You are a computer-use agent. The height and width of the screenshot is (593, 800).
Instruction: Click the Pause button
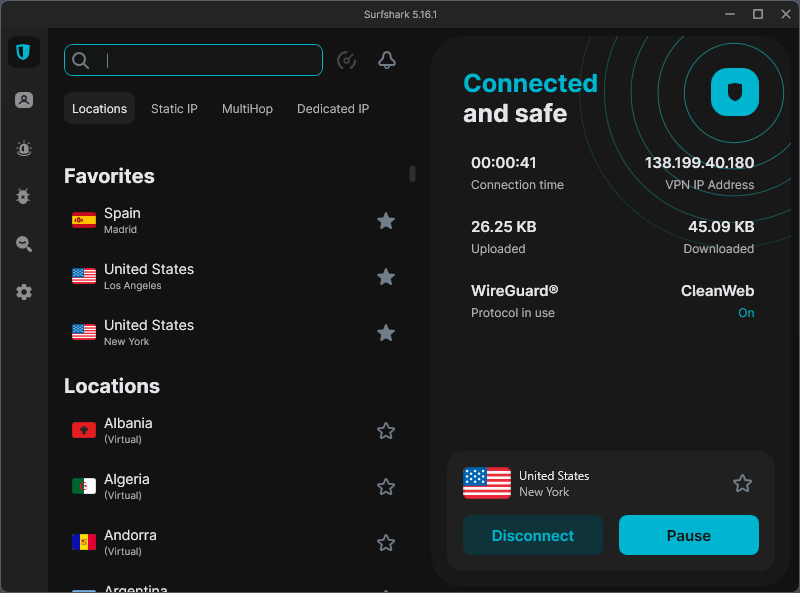tap(689, 535)
